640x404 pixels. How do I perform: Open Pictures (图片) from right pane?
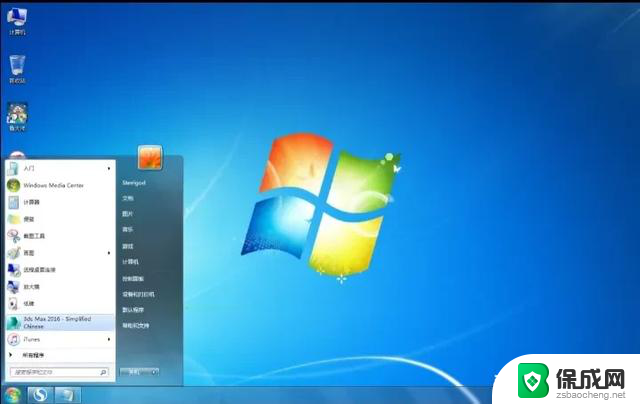click(128, 214)
